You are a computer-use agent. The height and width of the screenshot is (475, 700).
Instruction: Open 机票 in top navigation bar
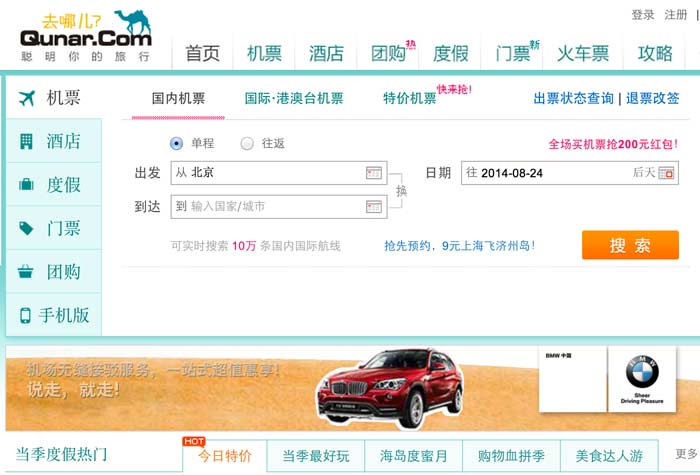pos(264,54)
